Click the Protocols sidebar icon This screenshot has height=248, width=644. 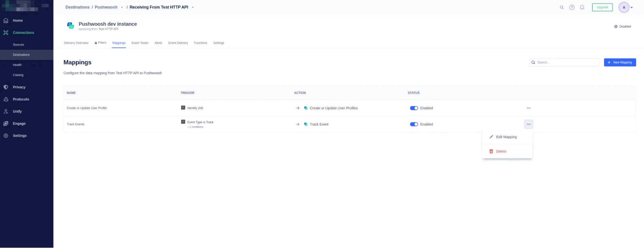[6, 99]
